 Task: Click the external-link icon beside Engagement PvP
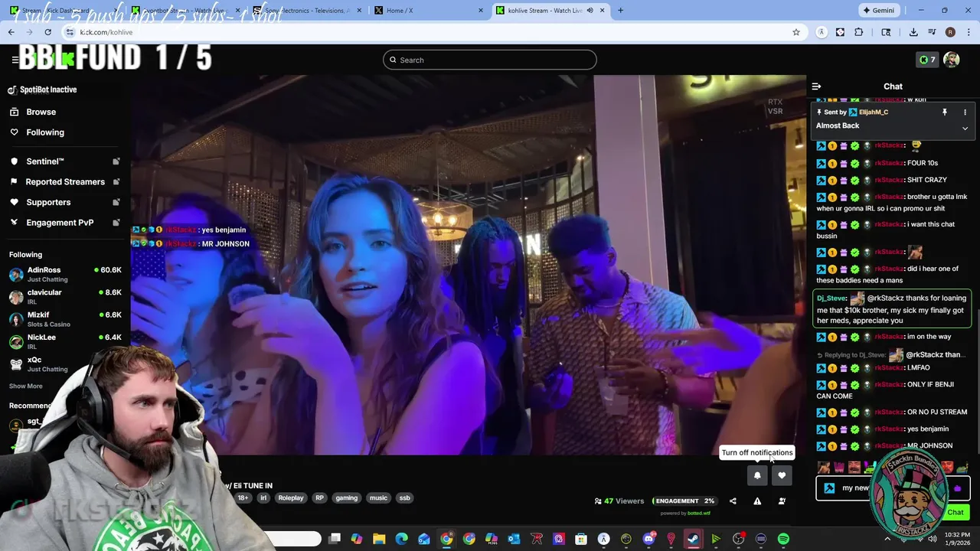(116, 223)
